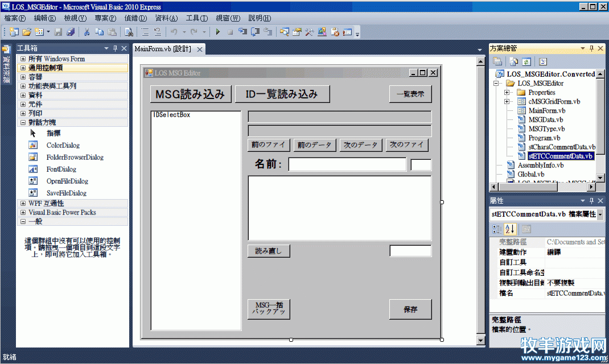The height and width of the screenshot is (364, 609).
Task: Click Refresh icon in Solution Explorer toolbar
Action: pyautogui.click(x=526, y=61)
